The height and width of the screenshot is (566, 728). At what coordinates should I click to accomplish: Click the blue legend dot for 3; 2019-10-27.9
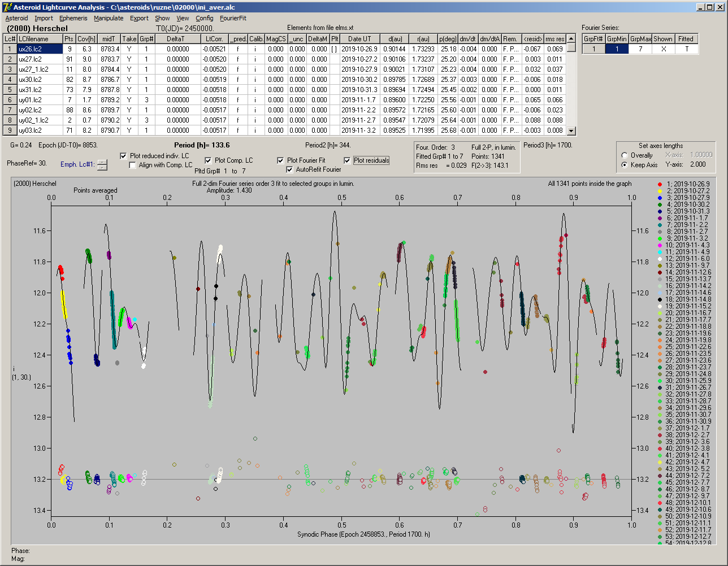pyautogui.click(x=660, y=198)
